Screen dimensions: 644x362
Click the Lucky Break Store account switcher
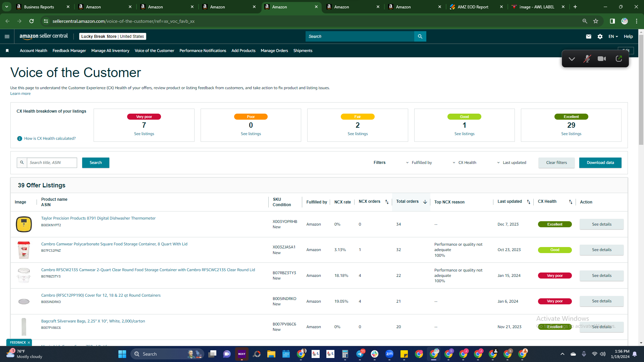pyautogui.click(x=113, y=37)
